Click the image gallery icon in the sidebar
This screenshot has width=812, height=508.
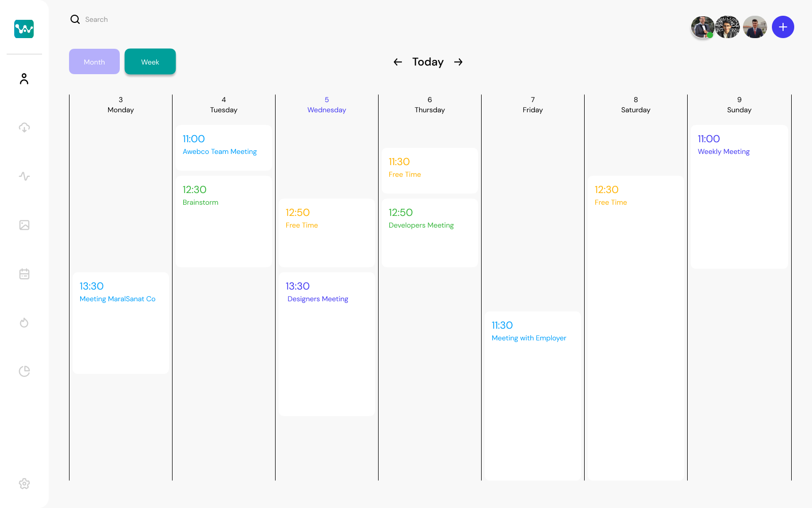click(x=24, y=225)
